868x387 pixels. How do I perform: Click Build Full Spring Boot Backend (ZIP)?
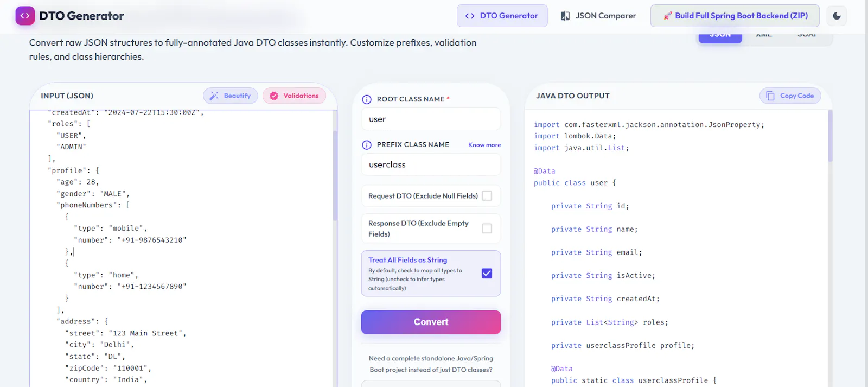pos(735,16)
